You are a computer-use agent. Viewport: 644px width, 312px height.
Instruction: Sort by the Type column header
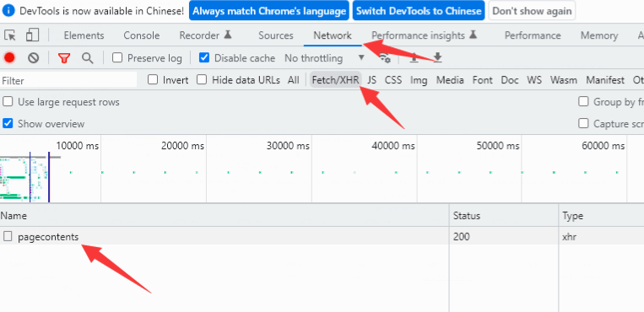[x=601, y=216]
